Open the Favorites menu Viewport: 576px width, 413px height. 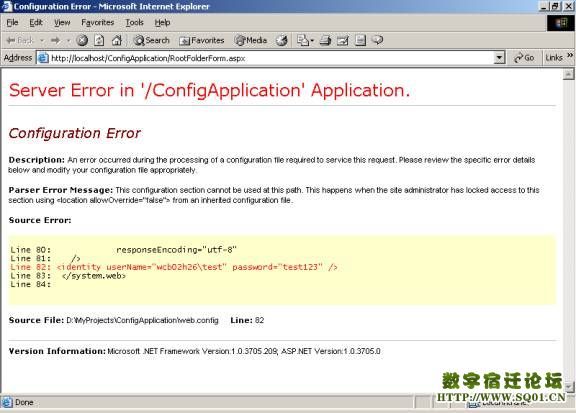tap(97, 23)
